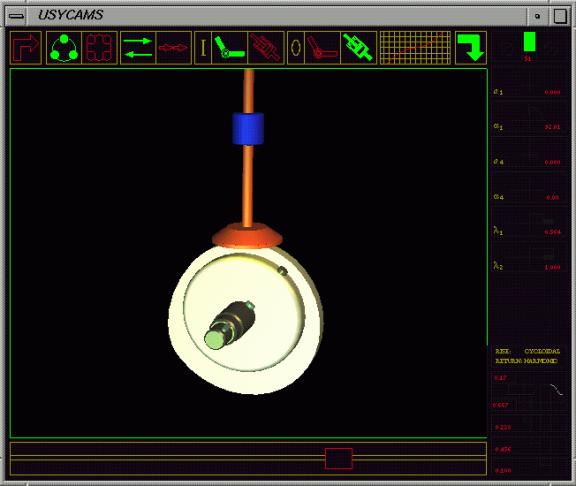
Task: Click the RETURN HARMONIC motion label
Action: click(526, 361)
